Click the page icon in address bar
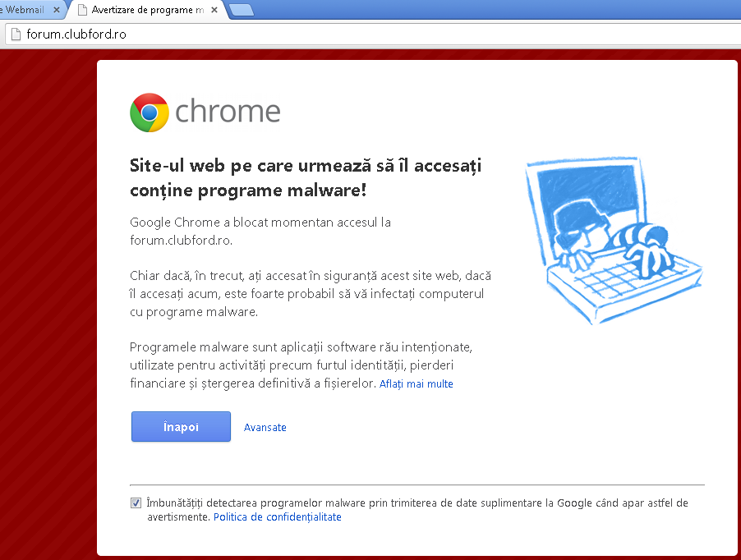Screen dimensions: 741x560 16,34
